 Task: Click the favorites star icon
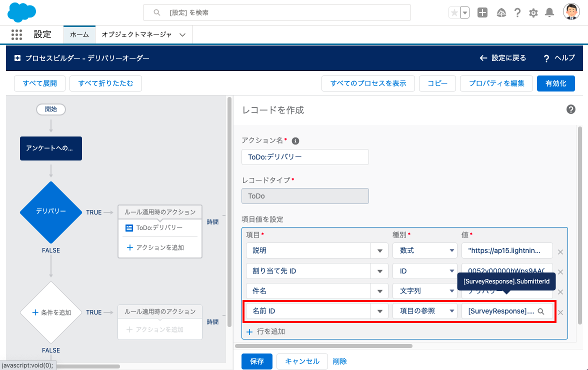(x=454, y=12)
